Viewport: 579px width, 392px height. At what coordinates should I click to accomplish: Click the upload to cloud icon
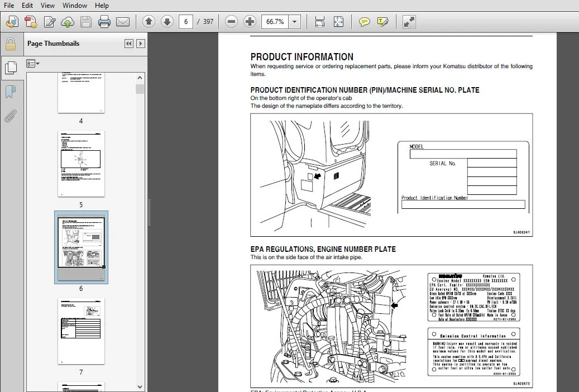tap(67, 22)
